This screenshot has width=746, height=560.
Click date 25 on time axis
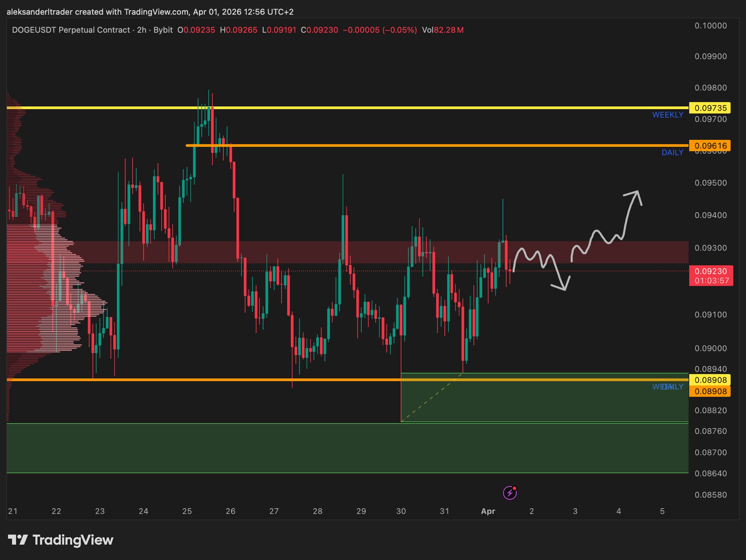[187, 511]
